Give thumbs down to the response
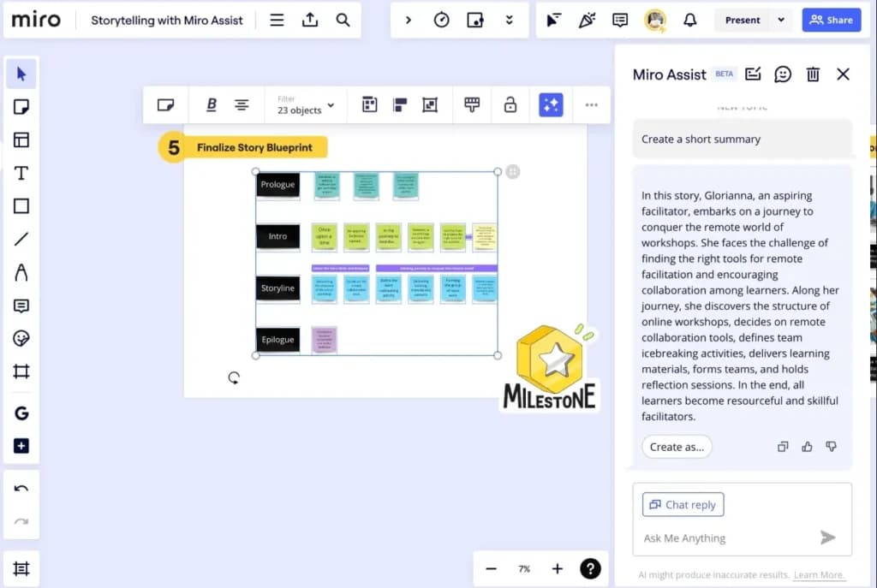 [x=831, y=446]
